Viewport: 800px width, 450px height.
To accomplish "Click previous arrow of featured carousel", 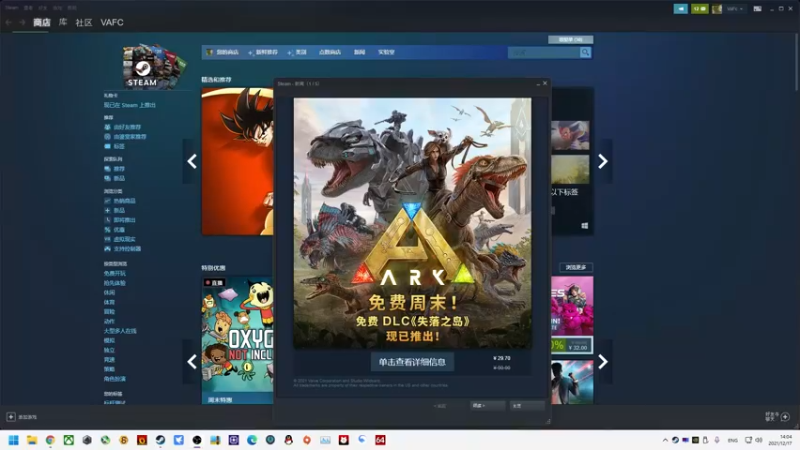I will (192, 162).
